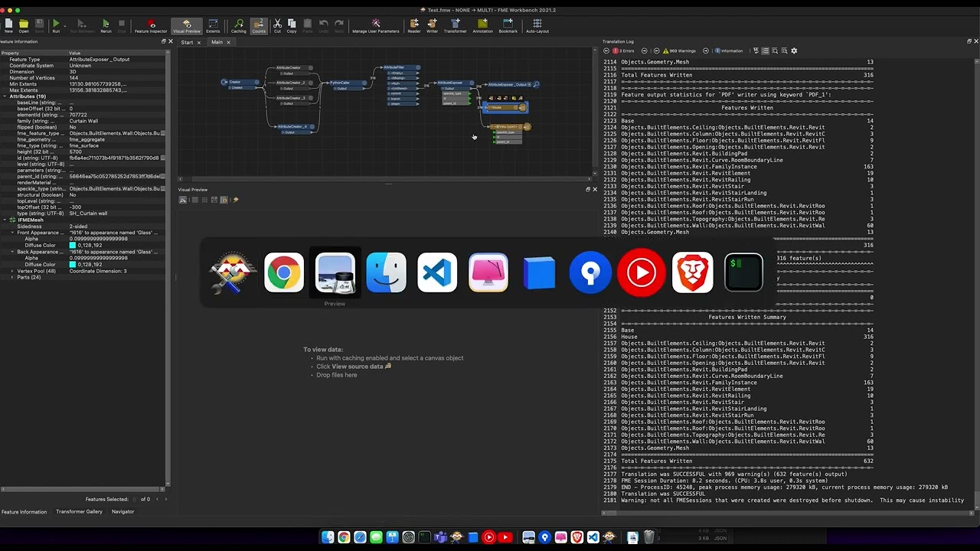Click the Extents toolbar icon
Viewport: 980px width, 551px height.
click(213, 25)
